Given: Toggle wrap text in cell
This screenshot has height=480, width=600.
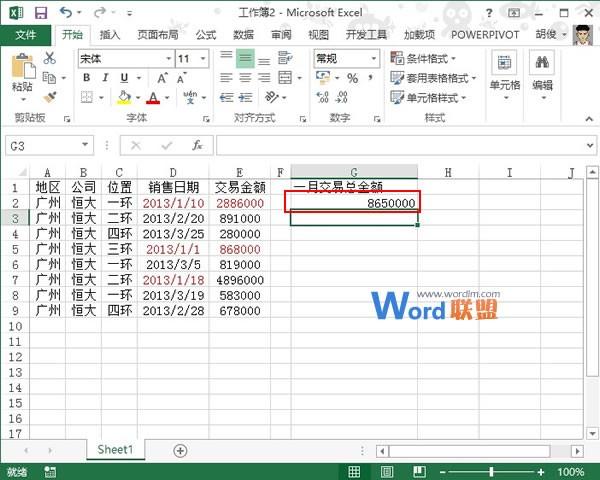Looking at the screenshot, I should click(285, 58).
